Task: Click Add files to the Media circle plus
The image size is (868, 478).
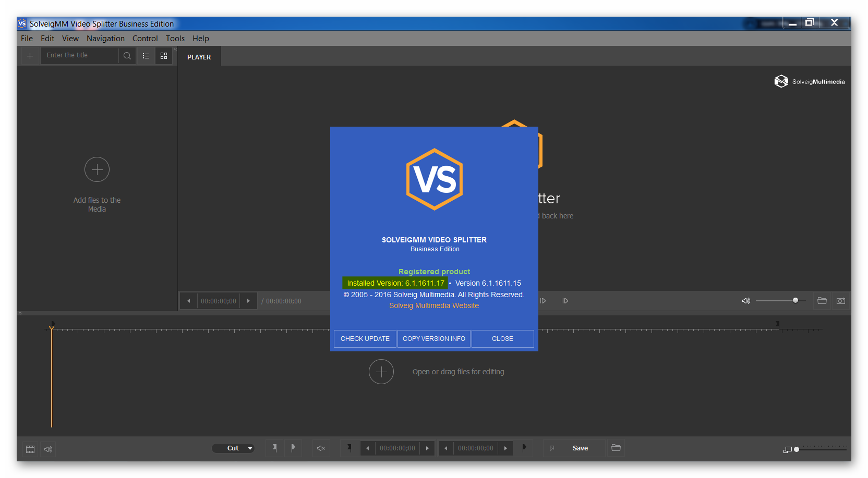Action: pos(97,169)
